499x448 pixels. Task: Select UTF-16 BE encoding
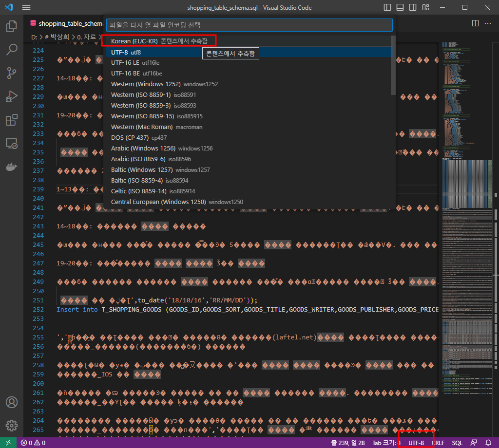(x=248, y=74)
